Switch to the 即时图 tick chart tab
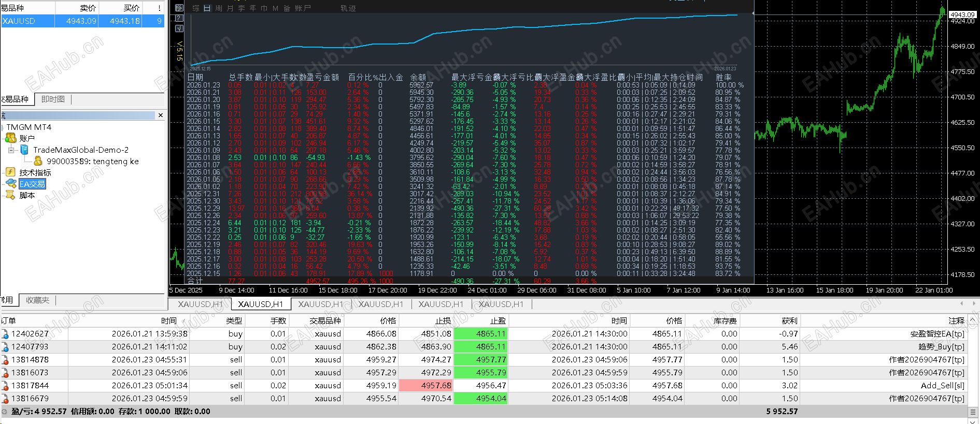 click(53, 99)
